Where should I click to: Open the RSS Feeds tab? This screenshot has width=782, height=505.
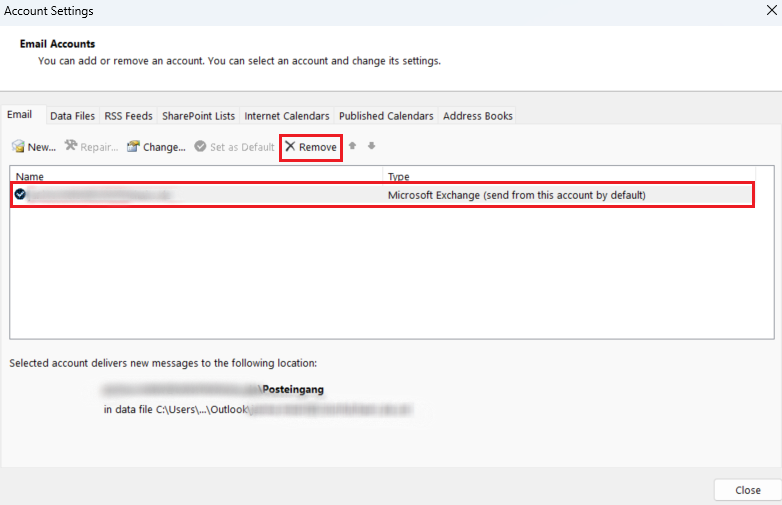[128, 116]
